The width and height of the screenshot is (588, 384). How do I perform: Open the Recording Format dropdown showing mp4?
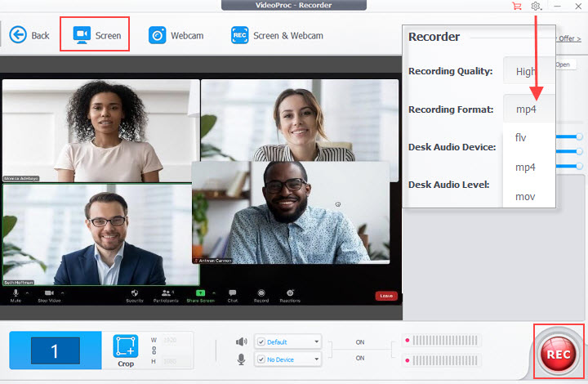(528, 109)
